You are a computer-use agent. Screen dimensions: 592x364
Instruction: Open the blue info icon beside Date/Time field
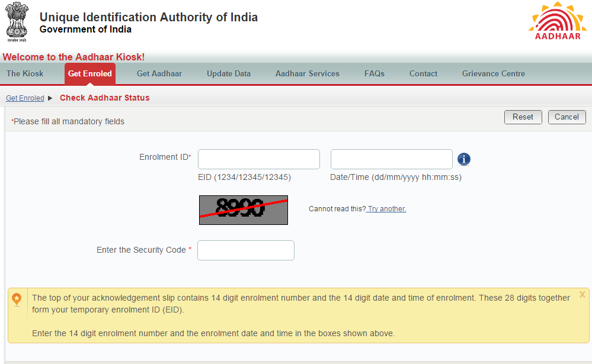click(x=464, y=159)
